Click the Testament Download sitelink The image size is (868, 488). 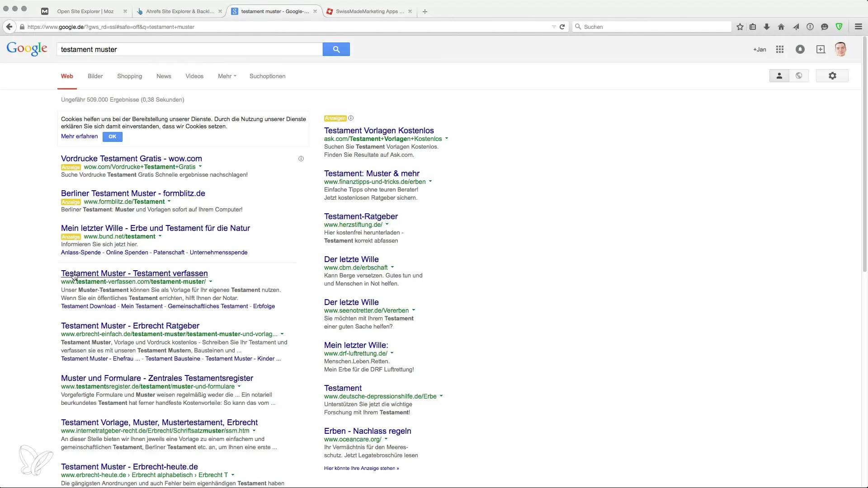[88, 306]
